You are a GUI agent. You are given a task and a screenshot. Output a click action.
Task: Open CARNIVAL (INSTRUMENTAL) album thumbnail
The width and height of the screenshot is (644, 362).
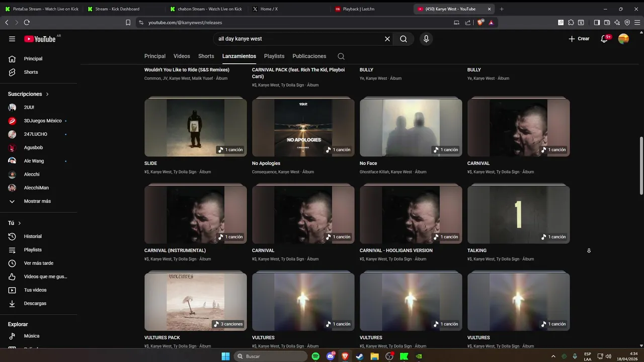[x=196, y=214]
